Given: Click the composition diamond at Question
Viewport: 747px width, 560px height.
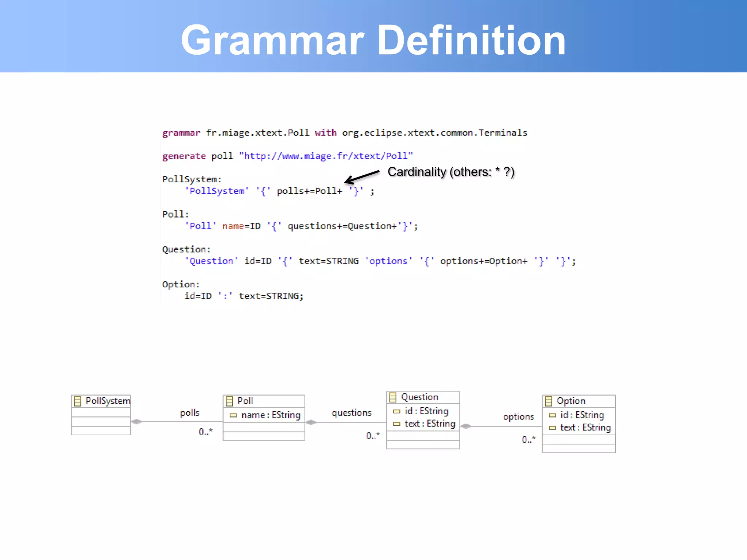Looking at the screenshot, I should [466, 426].
